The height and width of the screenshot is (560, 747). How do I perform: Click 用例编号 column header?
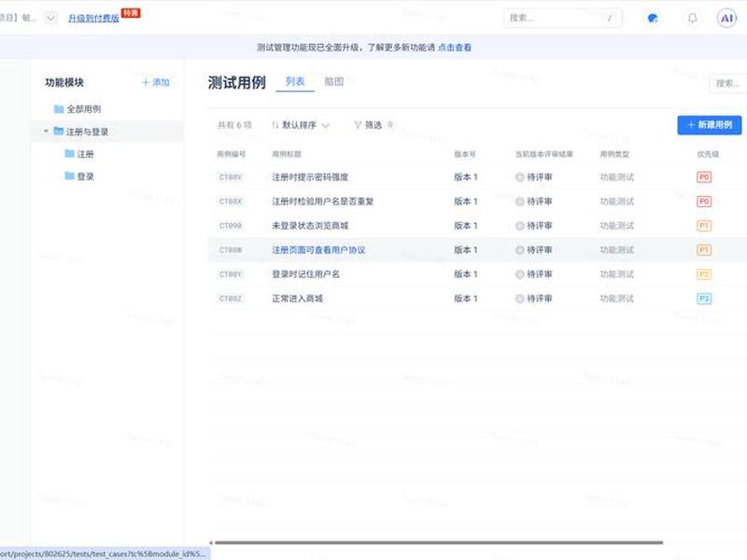click(x=231, y=154)
